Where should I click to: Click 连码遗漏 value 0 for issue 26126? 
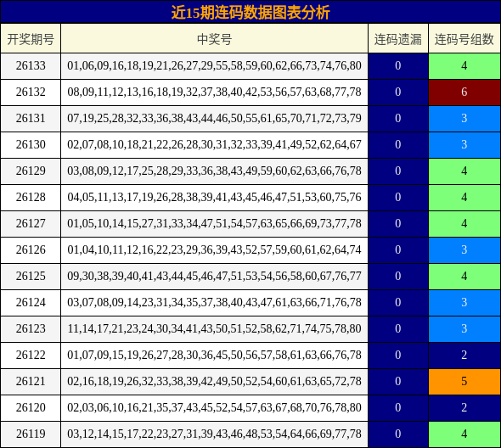(x=398, y=249)
